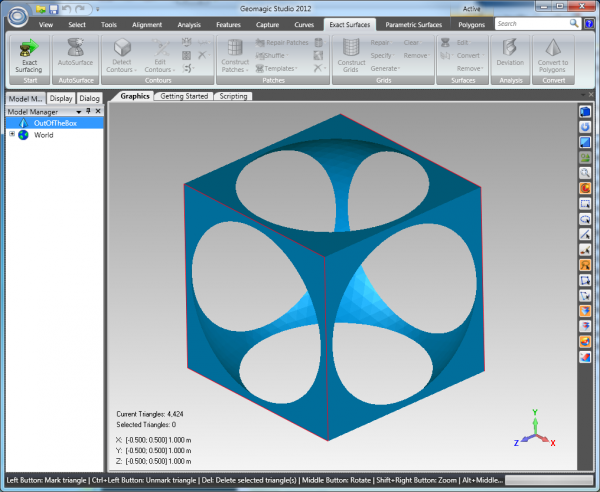Open the Detect Contours dropdown
Screen dimensions: 600x492
pos(122,69)
